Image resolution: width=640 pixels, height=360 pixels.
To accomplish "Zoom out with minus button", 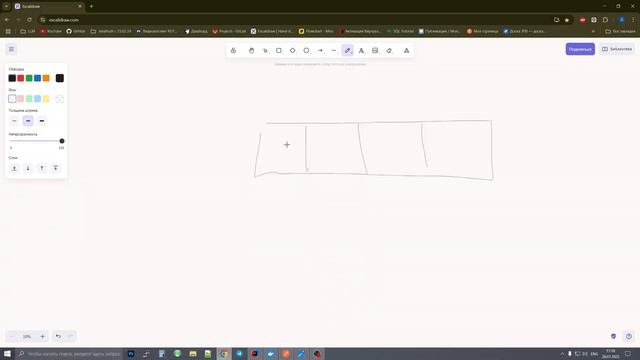I will pos(11,336).
